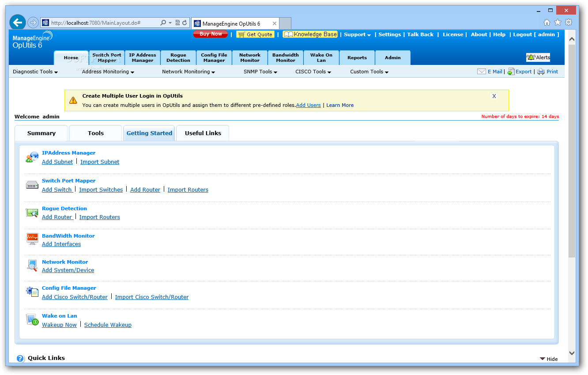The width and height of the screenshot is (588, 375).
Task: Expand the CISCO Tools menu
Action: (x=313, y=72)
